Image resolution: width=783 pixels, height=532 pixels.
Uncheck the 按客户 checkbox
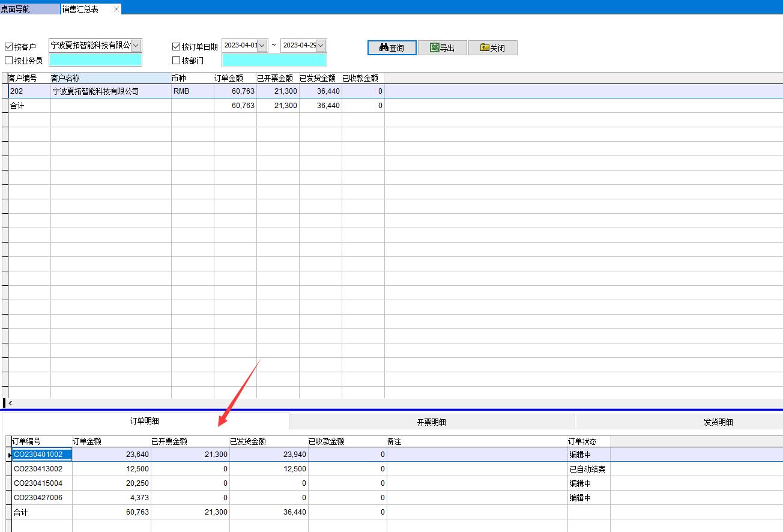pos(8,47)
